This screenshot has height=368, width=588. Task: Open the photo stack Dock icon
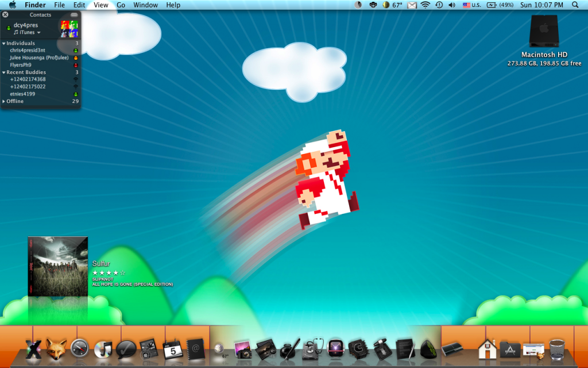(266, 349)
